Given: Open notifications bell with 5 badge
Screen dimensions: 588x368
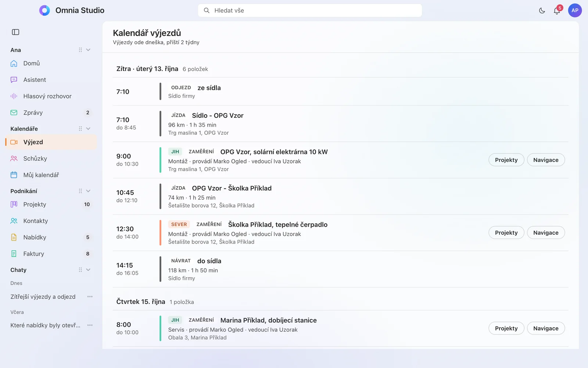Looking at the screenshot, I should (557, 11).
